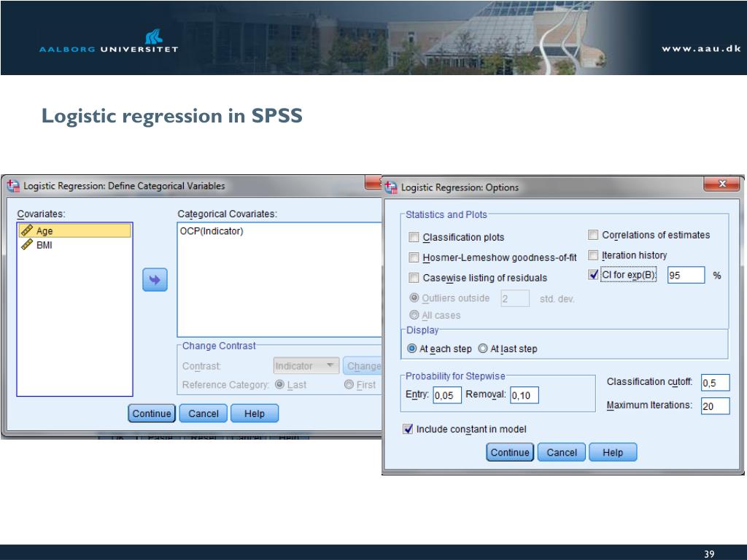Viewport: 747px width, 560px height.
Task: Click Continue in Define Categorical Variables dialog
Action: pos(152,413)
